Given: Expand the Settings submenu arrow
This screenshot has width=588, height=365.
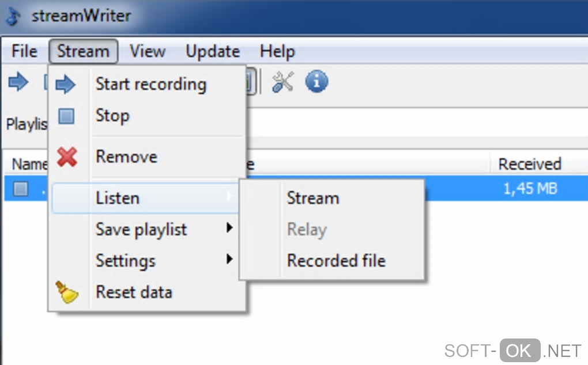Looking at the screenshot, I should click(x=229, y=260).
